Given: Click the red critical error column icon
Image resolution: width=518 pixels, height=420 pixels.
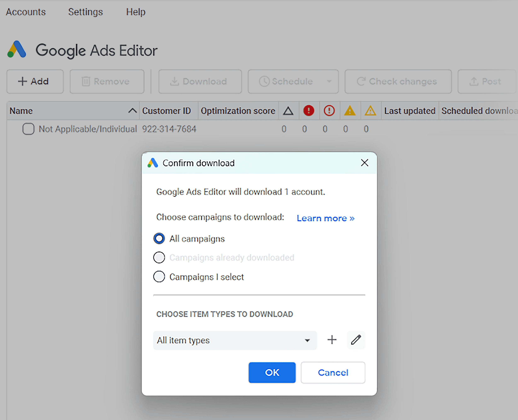Looking at the screenshot, I should tap(309, 110).
